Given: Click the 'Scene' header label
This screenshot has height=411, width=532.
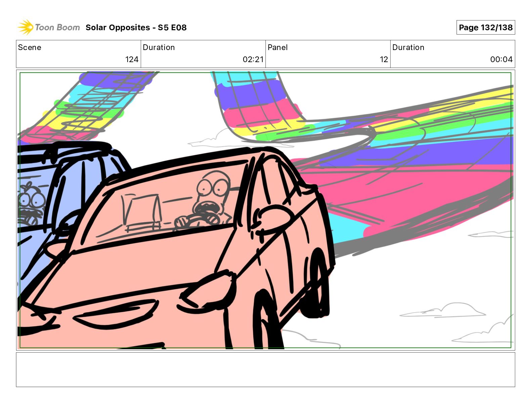Looking at the screenshot, I should pos(30,47).
